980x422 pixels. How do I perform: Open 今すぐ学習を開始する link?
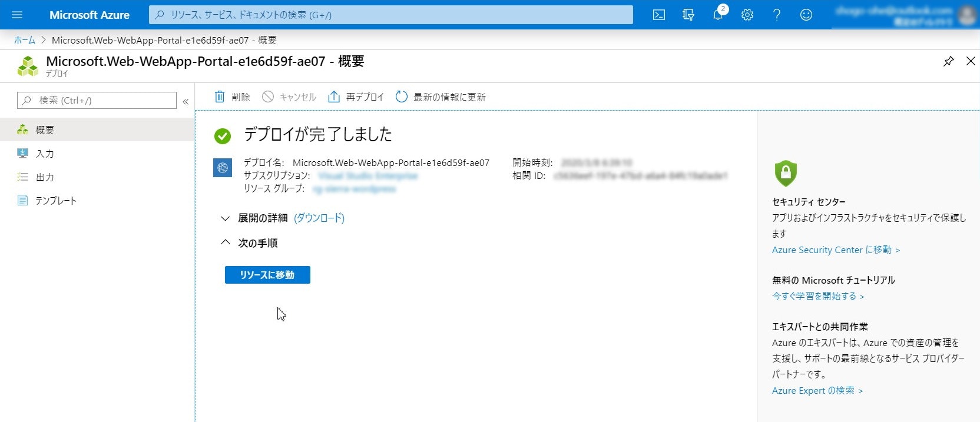click(818, 296)
